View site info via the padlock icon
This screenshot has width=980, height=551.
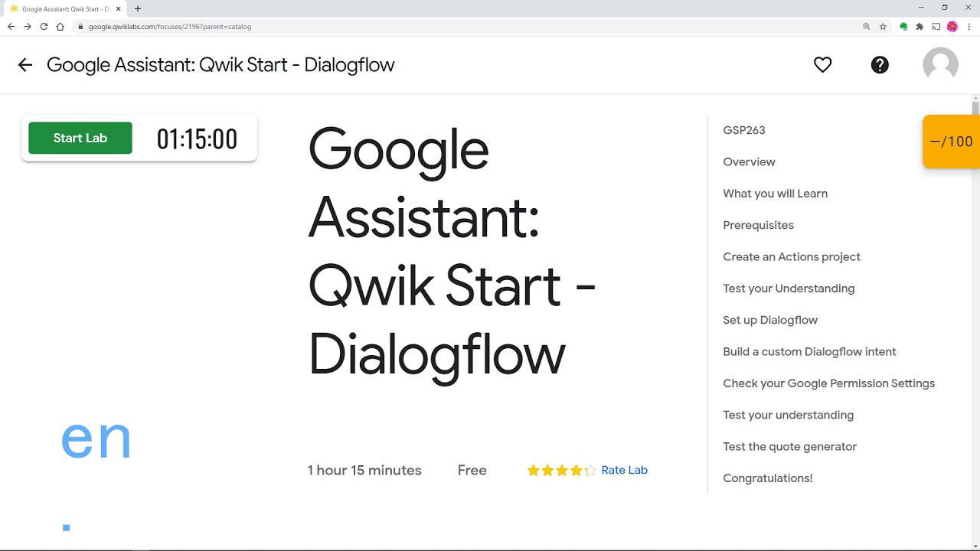click(80, 26)
